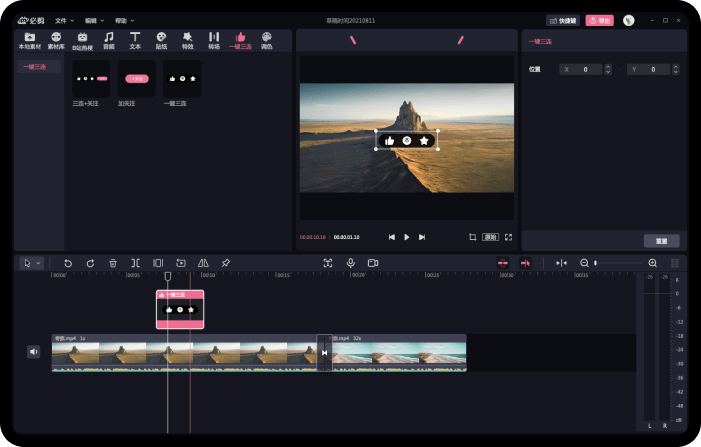This screenshot has width=701, height=447.
Task: Click the undo icon in timeline toolbar
Action: tap(68, 263)
